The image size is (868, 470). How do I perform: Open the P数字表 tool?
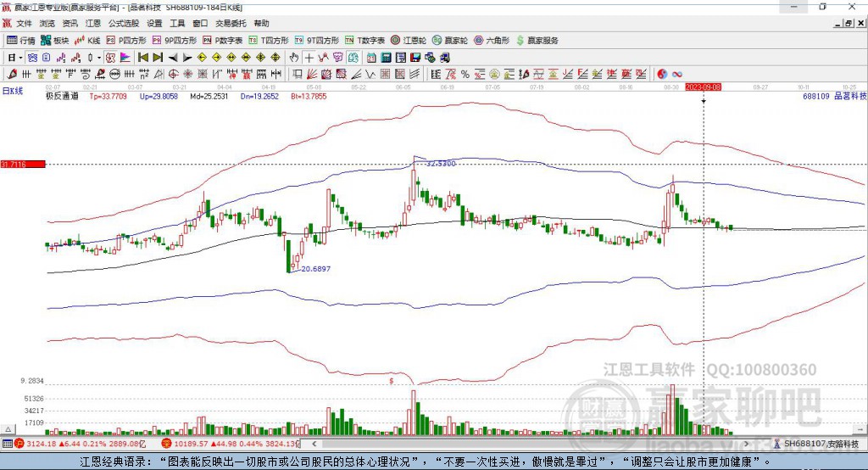[x=223, y=41]
